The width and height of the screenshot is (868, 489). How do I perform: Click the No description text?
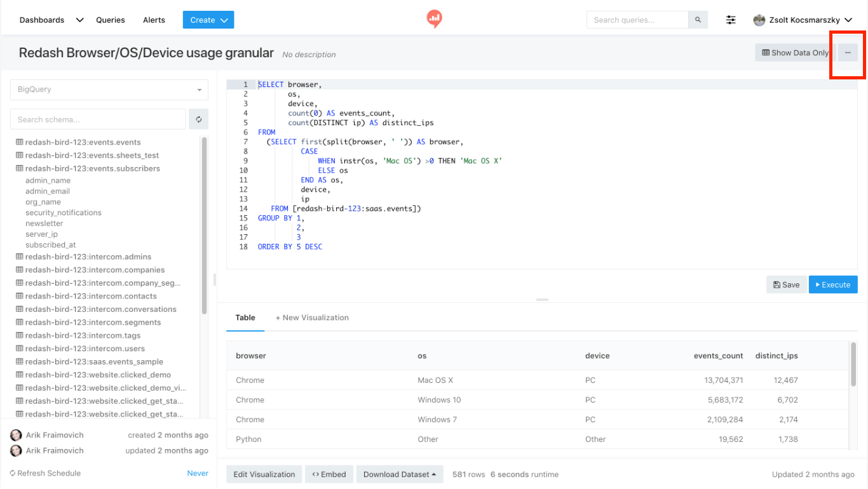(x=309, y=55)
